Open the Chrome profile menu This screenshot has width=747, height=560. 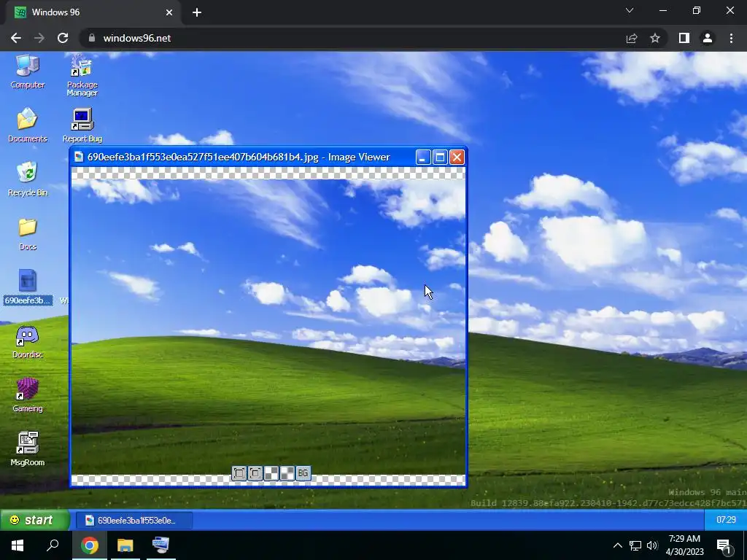708,38
